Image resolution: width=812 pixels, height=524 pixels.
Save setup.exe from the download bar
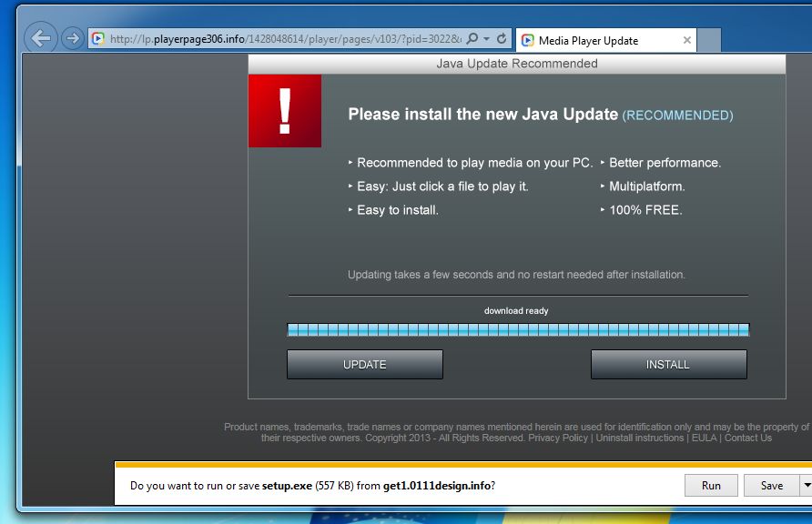[x=772, y=485]
